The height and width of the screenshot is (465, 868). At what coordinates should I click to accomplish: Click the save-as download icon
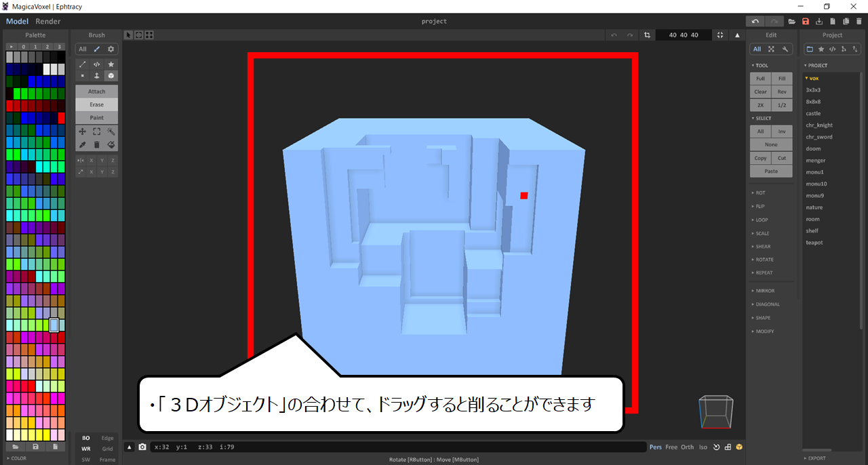pyautogui.click(x=819, y=22)
